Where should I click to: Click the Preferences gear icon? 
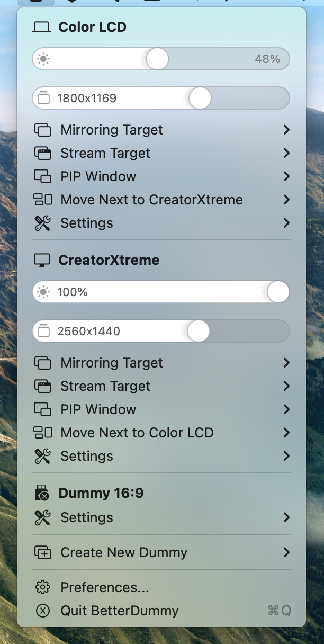pyautogui.click(x=42, y=587)
